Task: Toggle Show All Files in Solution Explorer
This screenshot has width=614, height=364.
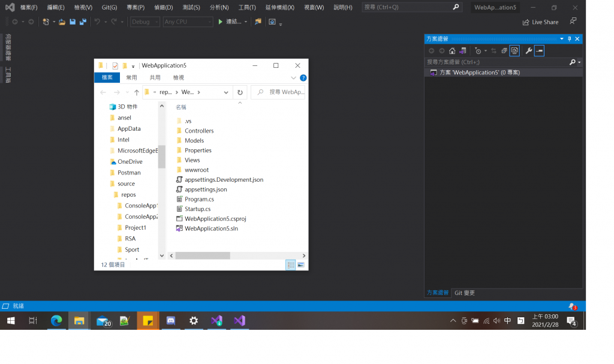Action: point(514,51)
